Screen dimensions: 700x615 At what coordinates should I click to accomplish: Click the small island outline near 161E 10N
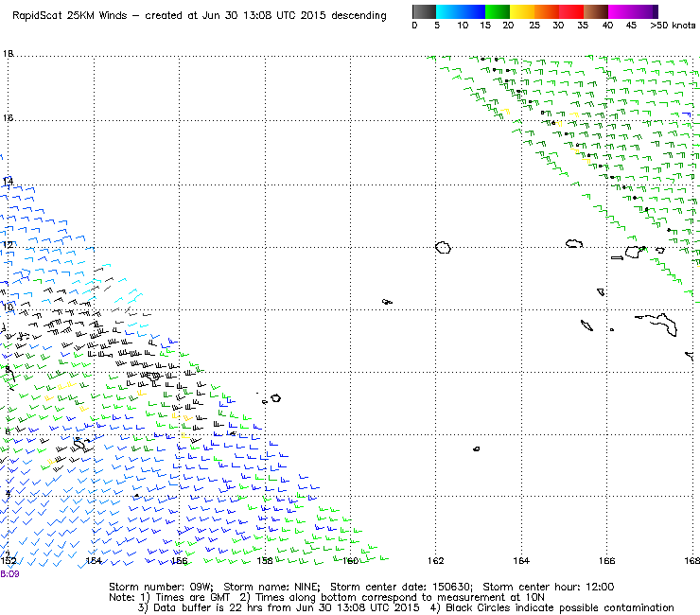387,302
